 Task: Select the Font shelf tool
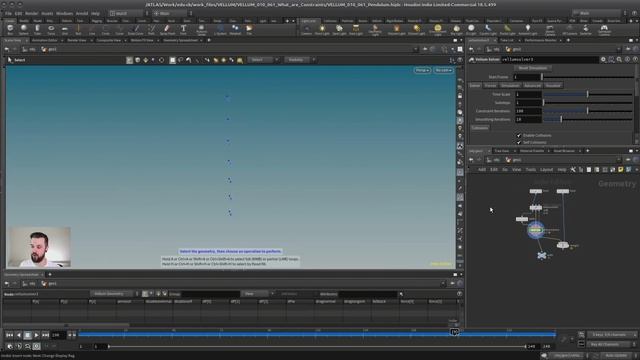183,29
